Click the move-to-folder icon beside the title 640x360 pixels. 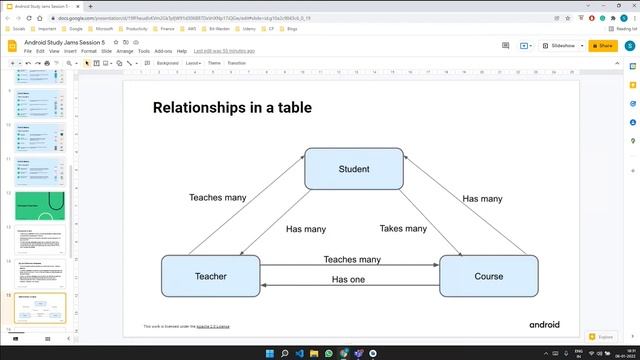click(126, 42)
